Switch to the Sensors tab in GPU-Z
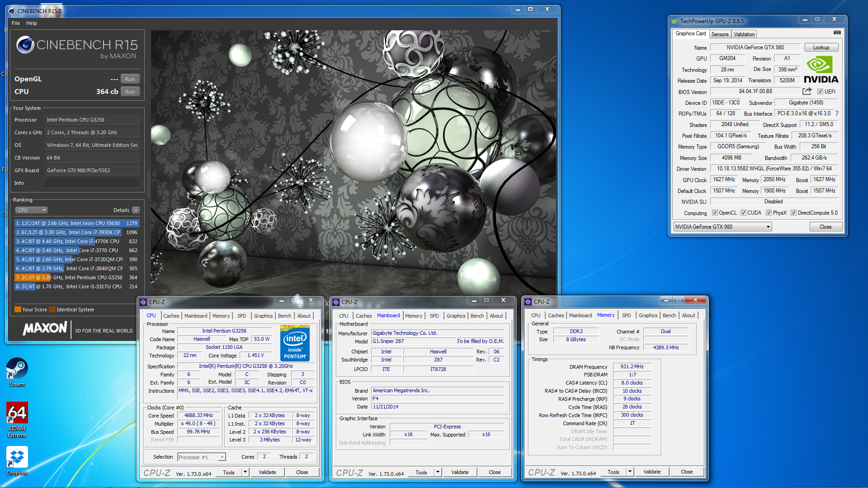 pos(720,34)
